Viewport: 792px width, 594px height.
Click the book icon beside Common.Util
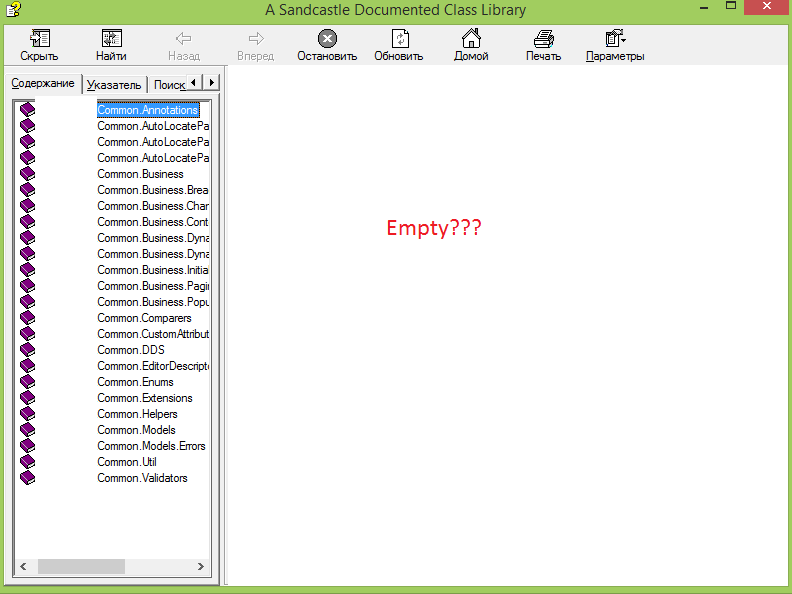click(x=27, y=462)
